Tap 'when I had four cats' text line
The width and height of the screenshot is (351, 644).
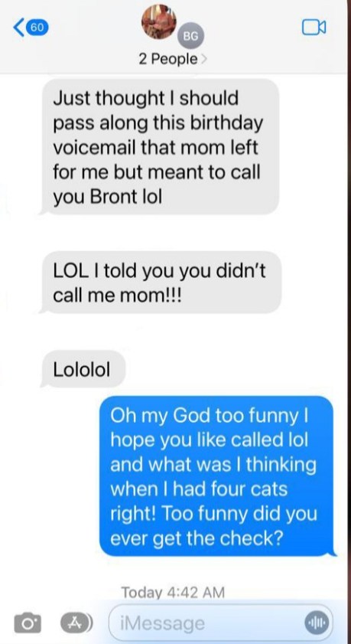(199, 489)
